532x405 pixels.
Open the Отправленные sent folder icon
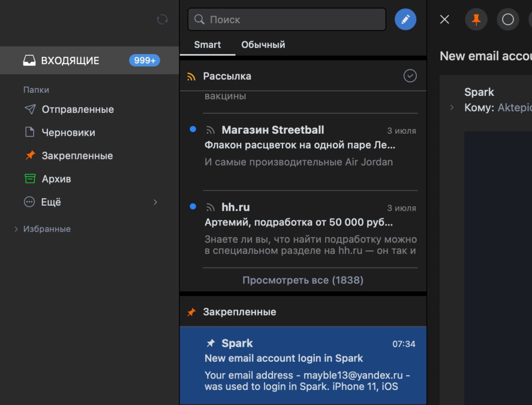pyautogui.click(x=29, y=109)
